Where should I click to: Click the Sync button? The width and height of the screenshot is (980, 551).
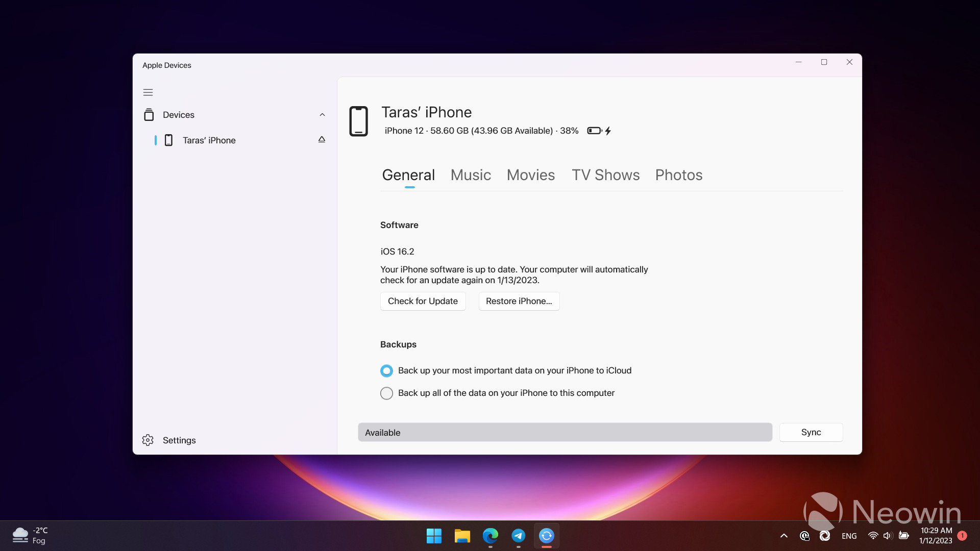tap(811, 432)
